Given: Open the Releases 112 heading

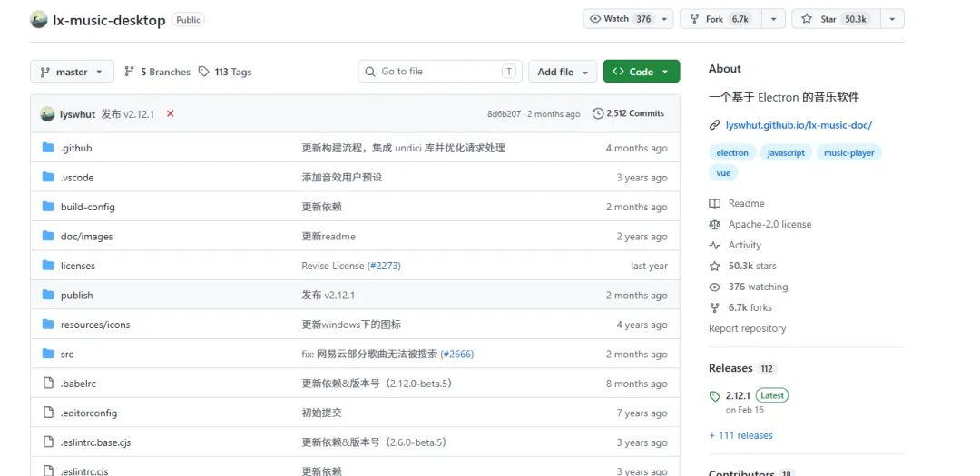Looking at the screenshot, I should click(742, 368).
